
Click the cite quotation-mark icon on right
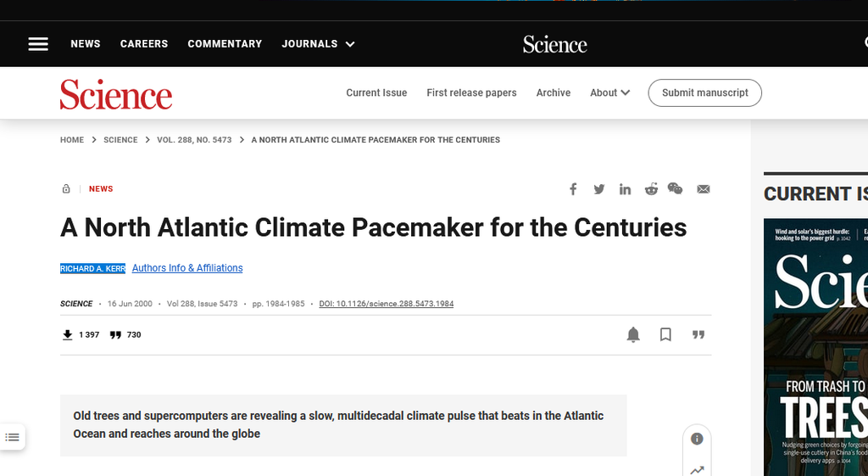(x=698, y=334)
